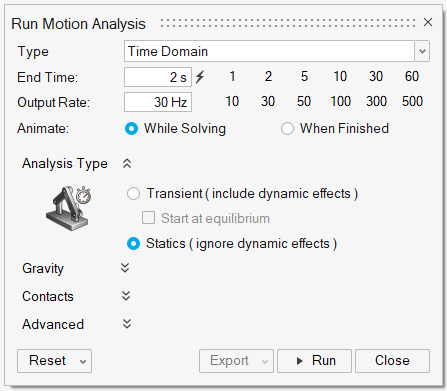This screenshot has height=391, width=447.
Task: Click the End Time input field
Action: point(158,77)
